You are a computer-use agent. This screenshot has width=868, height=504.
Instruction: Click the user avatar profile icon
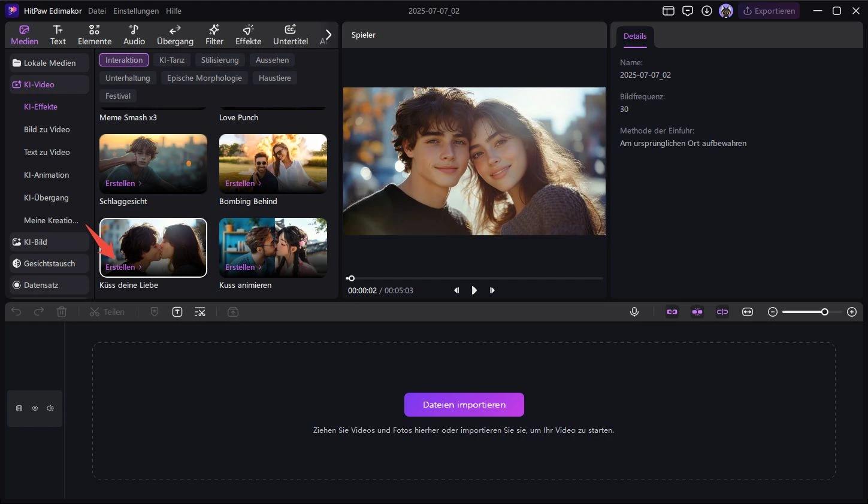(726, 11)
